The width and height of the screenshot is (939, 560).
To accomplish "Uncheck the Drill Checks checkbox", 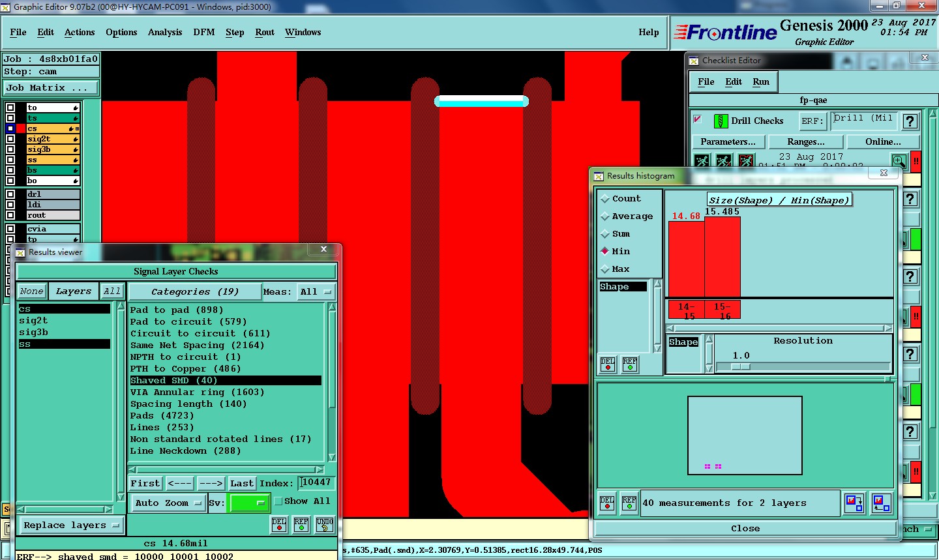I will [698, 119].
